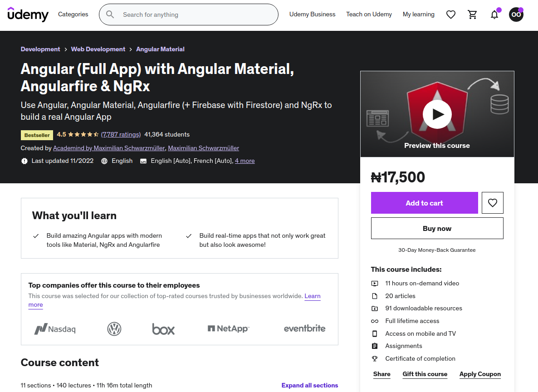Click the Box company logo
Screen dimensions: 538x392
[x=163, y=329]
